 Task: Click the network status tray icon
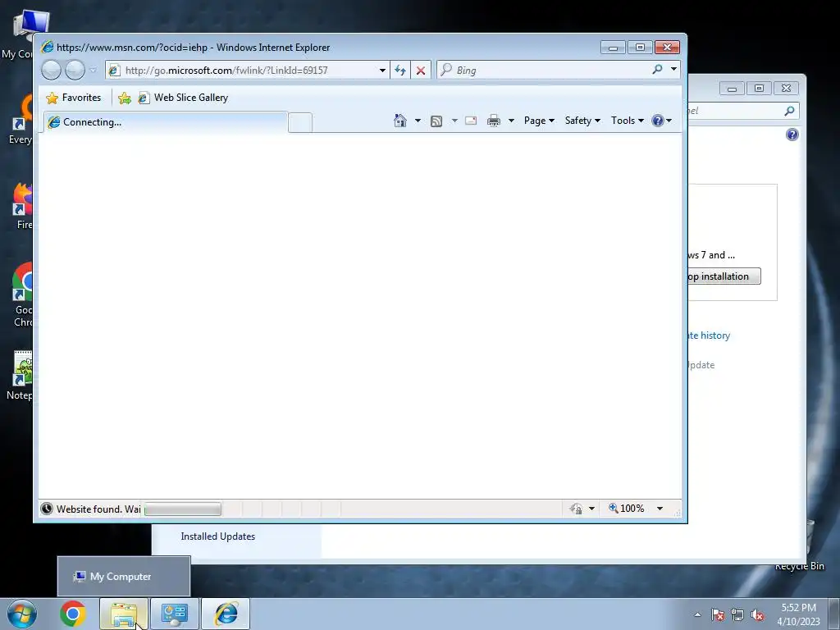[x=737, y=614]
